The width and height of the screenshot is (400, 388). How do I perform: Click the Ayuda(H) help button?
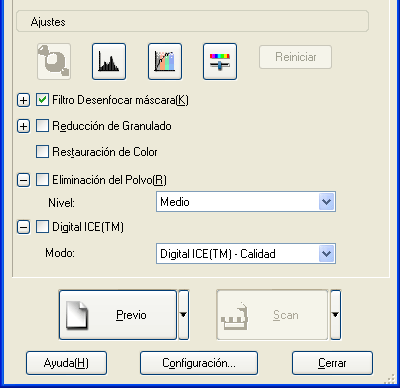(66, 363)
